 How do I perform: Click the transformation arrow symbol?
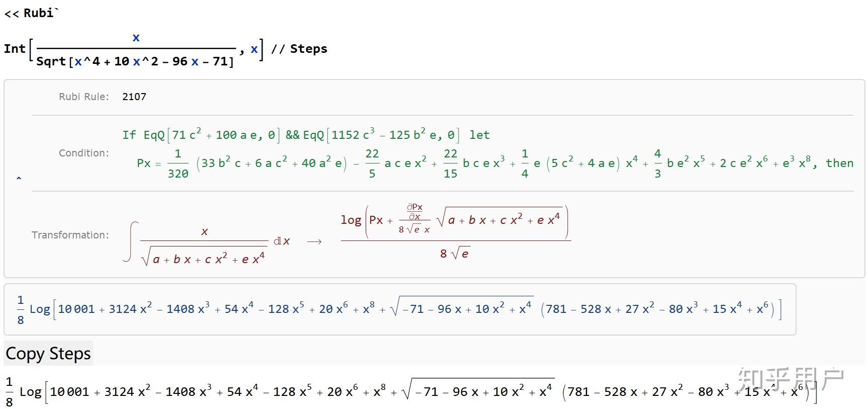[314, 242]
